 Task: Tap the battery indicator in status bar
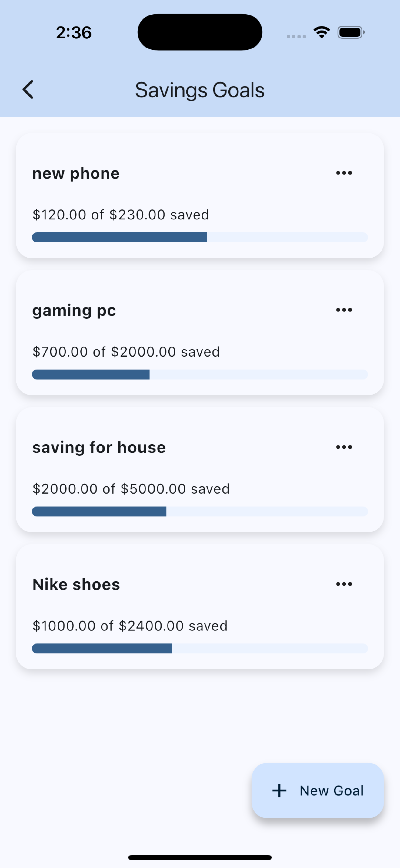(x=351, y=32)
